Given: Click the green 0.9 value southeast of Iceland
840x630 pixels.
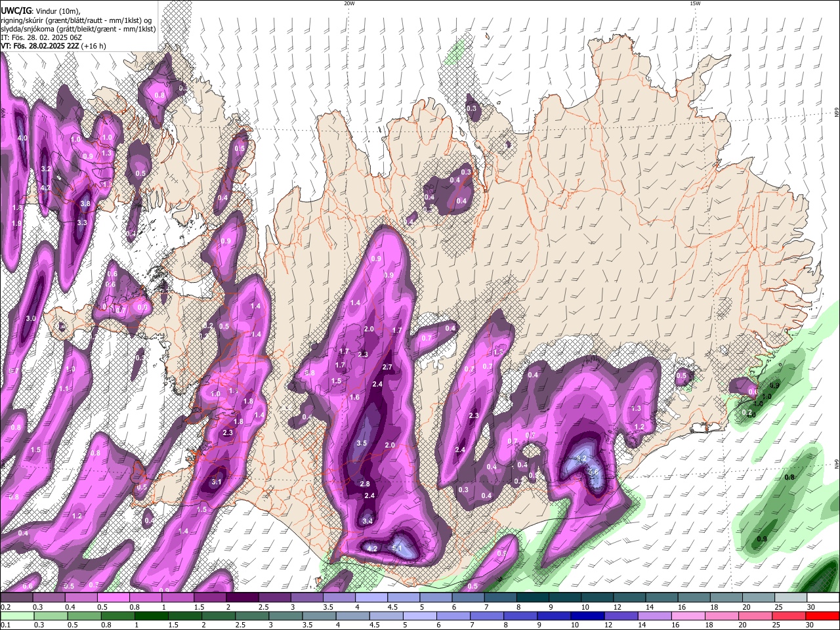Looking at the screenshot, I should 762,539.
